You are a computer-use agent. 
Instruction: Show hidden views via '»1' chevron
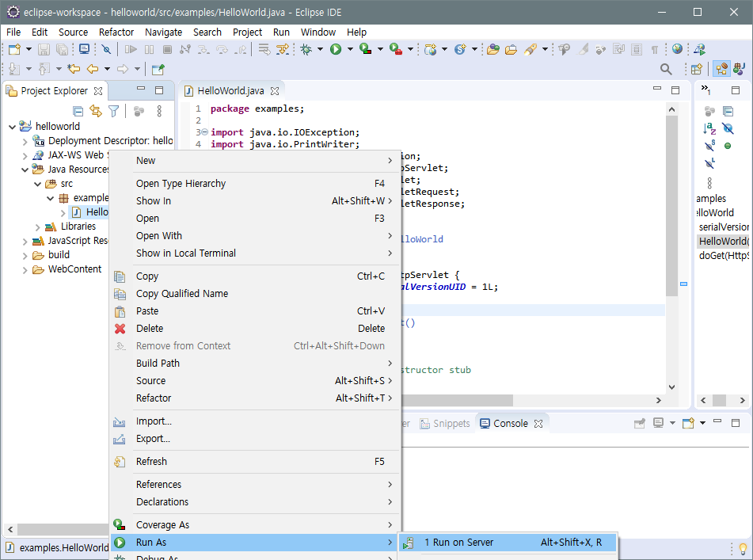(705, 90)
